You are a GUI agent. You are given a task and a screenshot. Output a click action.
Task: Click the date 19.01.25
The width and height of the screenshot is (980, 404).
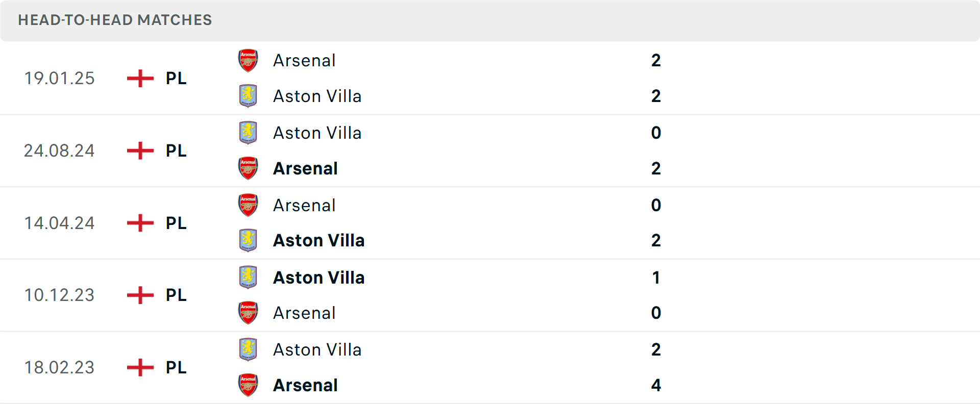tap(59, 79)
